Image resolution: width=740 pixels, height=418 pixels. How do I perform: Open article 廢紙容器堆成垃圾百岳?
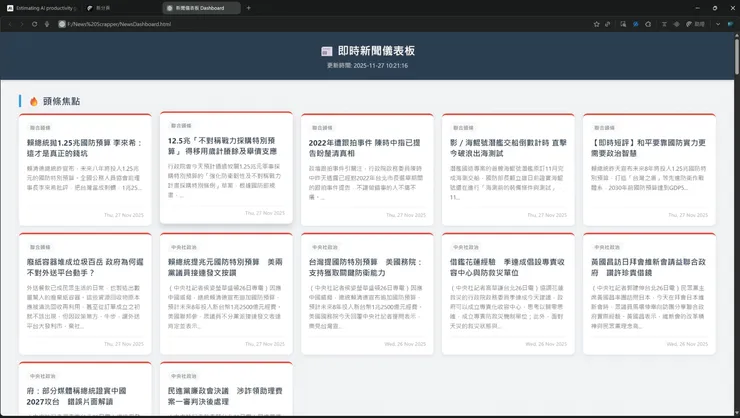pyautogui.click(x=85, y=267)
